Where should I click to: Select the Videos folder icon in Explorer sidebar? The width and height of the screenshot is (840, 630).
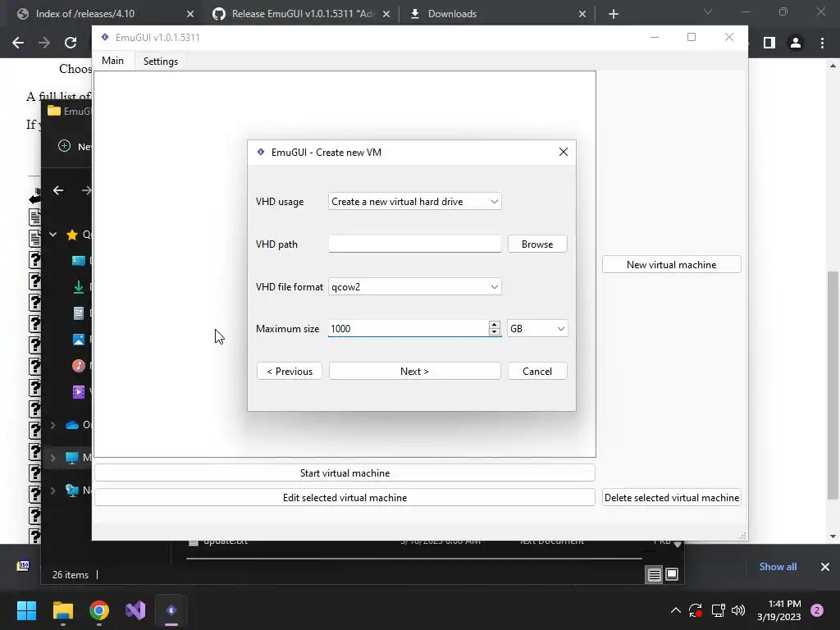click(x=79, y=391)
